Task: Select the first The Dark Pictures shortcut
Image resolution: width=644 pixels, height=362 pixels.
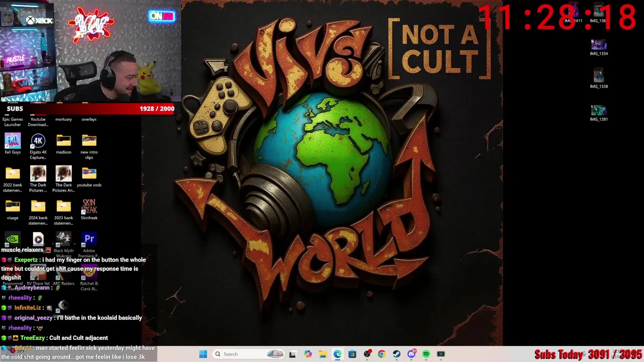Action: [38, 180]
